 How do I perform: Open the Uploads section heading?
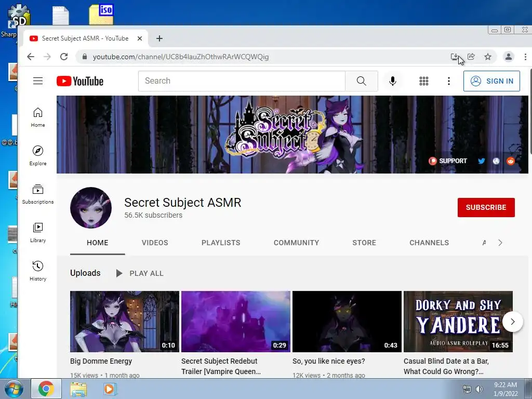coord(85,273)
